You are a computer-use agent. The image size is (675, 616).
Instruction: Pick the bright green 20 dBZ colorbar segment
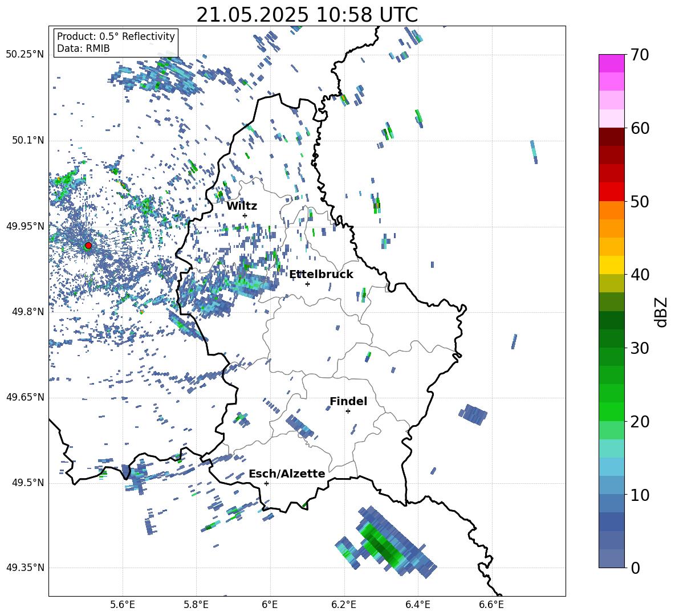(x=611, y=411)
